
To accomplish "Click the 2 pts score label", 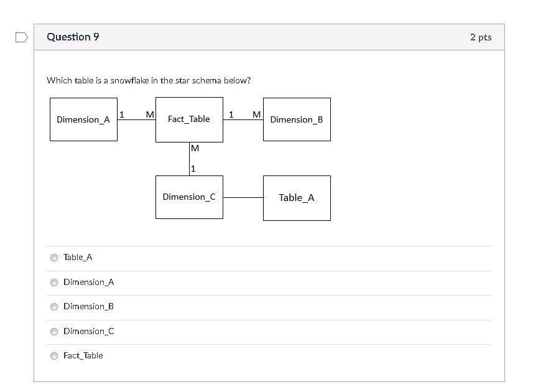I will pyautogui.click(x=481, y=37).
